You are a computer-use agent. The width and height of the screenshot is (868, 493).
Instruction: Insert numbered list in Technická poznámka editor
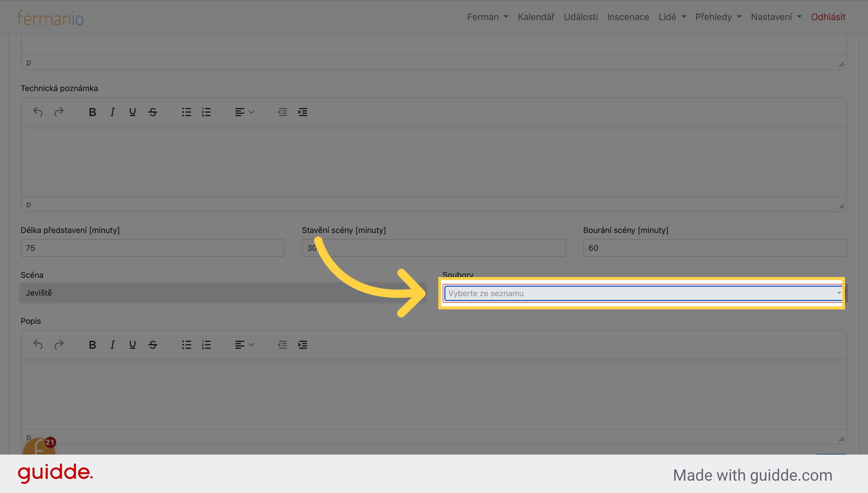tap(206, 112)
